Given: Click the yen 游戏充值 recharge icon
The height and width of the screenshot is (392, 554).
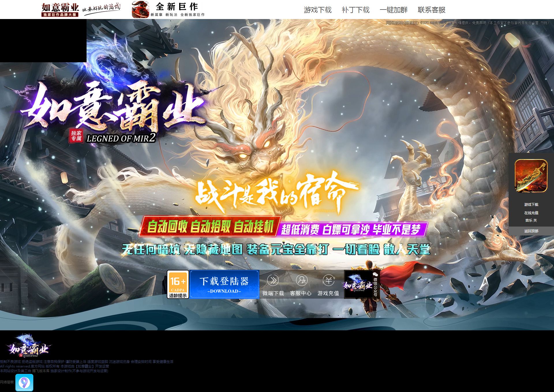Looking at the screenshot, I should pyautogui.click(x=328, y=280).
